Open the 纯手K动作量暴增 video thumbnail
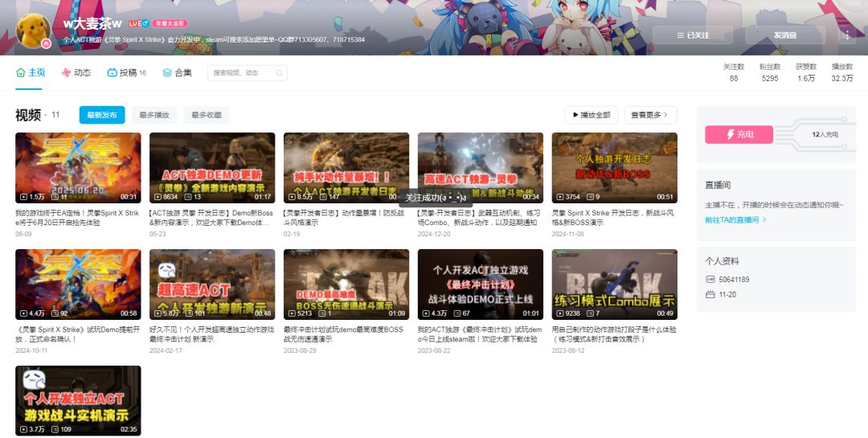Image resolution: width=868 pixels, height=438 pixels. point(346,168)
